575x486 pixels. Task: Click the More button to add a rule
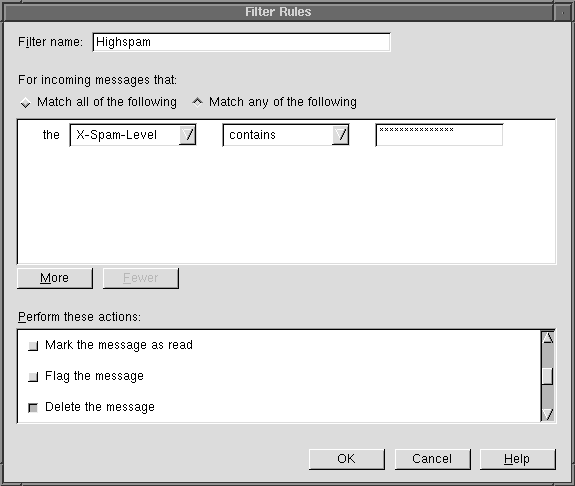pos(55,278)
